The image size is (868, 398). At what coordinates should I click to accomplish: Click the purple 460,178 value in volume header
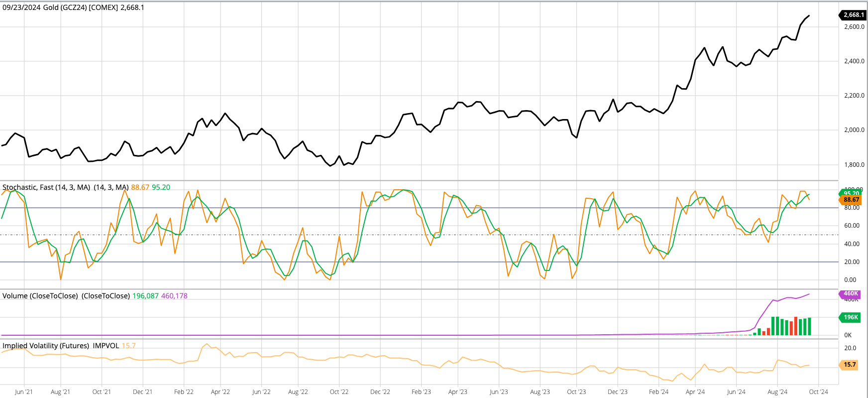coord(174,296)
